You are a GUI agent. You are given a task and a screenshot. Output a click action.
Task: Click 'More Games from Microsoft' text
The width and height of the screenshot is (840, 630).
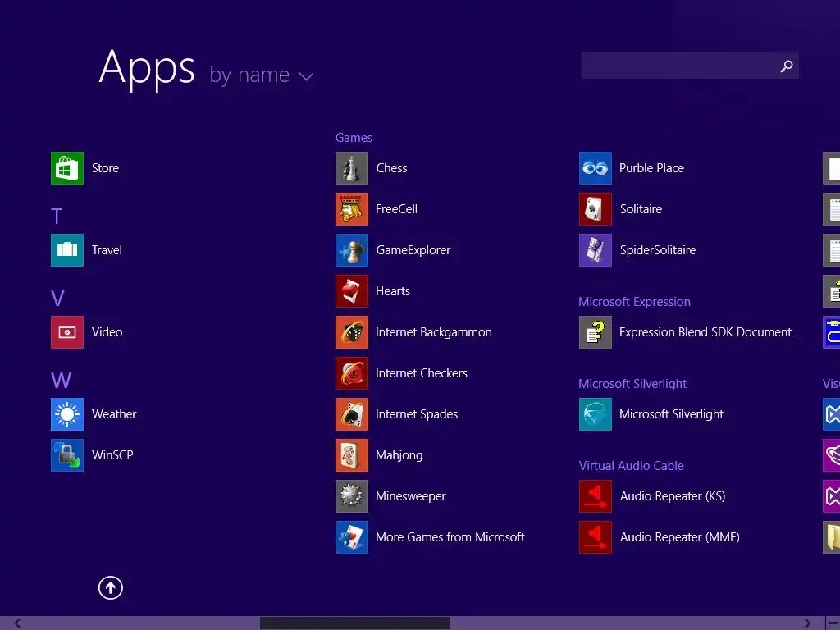point(450,537)
